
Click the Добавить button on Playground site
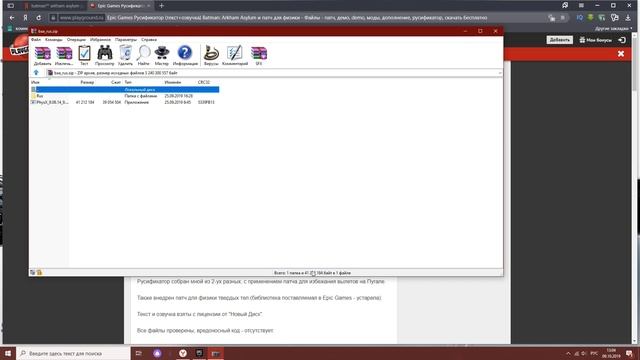(559, 40)
